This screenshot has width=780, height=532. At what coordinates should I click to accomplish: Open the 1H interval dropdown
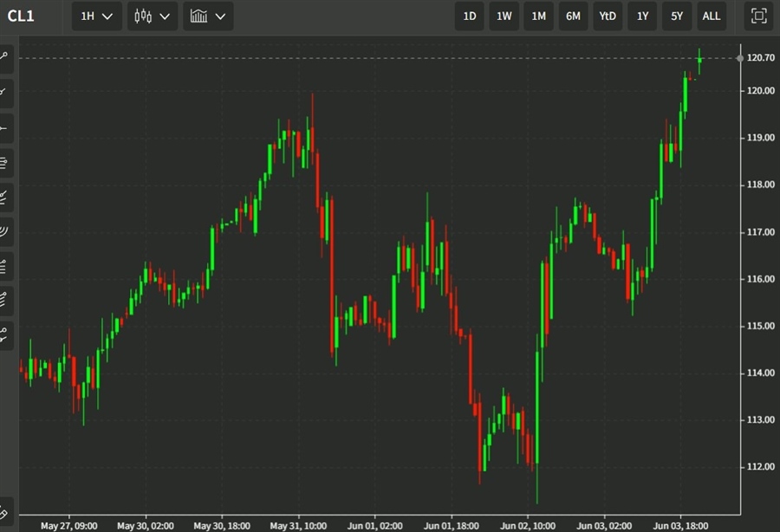pos(96,16)
